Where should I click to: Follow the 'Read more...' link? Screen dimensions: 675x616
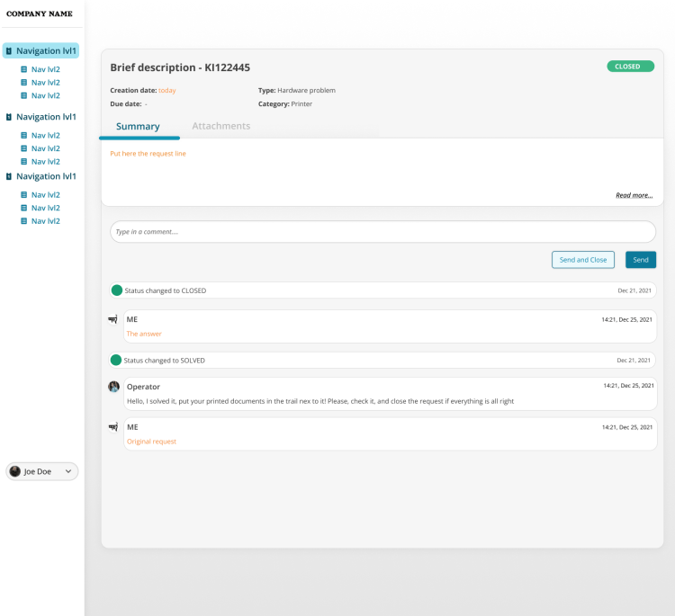click(634, 195)
